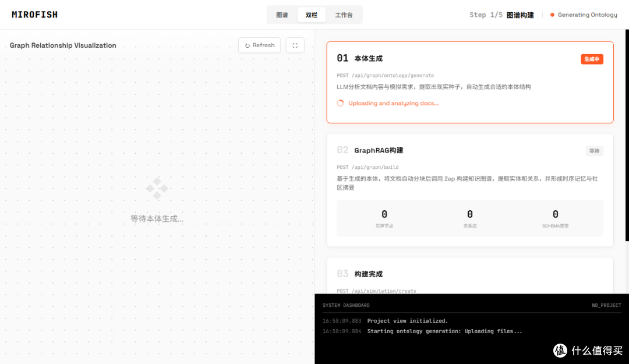Screen dimensions: 629x364
Task: Click the SCHEMA类型 count value
Action: [x=555, y=214]
